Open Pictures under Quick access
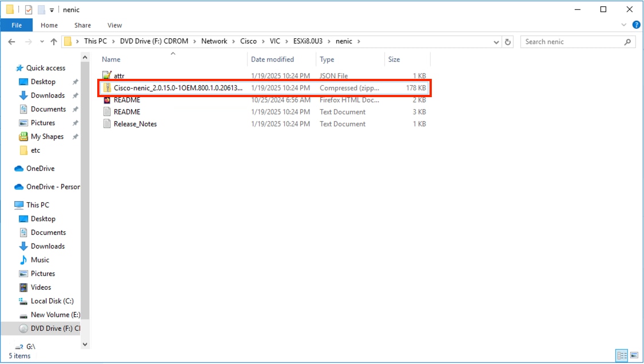The image size is (644, 364). click(x=43, y=123)
